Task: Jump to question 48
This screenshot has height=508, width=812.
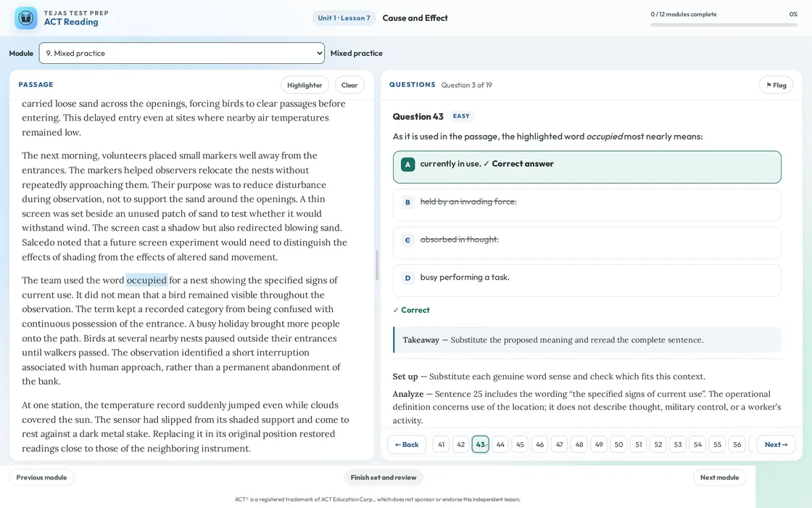Action: (579, 445)
